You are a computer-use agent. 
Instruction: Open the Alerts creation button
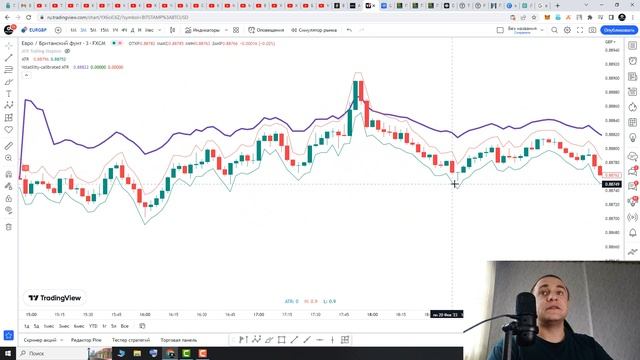266,30
